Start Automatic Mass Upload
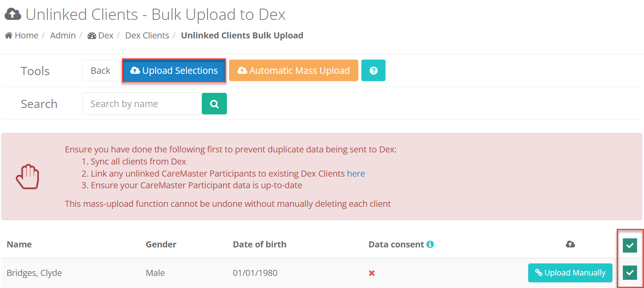644x288 pixels. [293, 70]
